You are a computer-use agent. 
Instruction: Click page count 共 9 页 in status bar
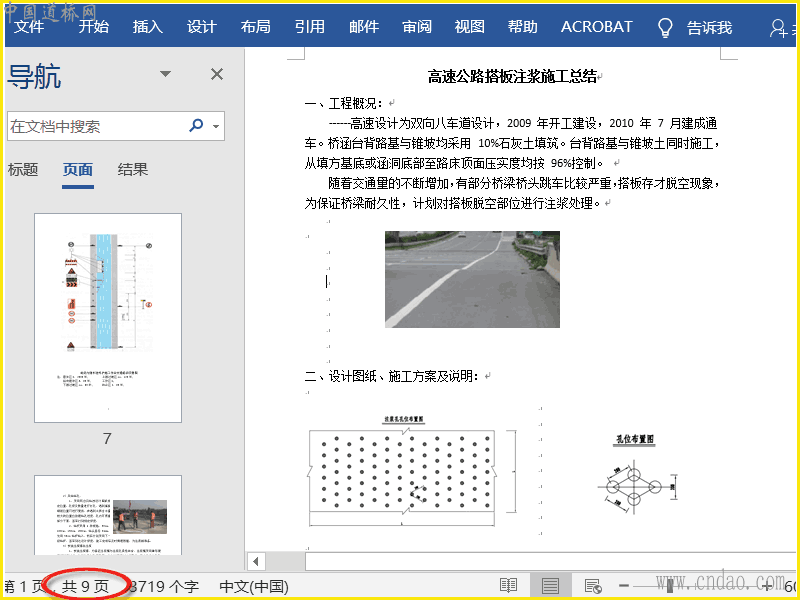click(85, 587)
